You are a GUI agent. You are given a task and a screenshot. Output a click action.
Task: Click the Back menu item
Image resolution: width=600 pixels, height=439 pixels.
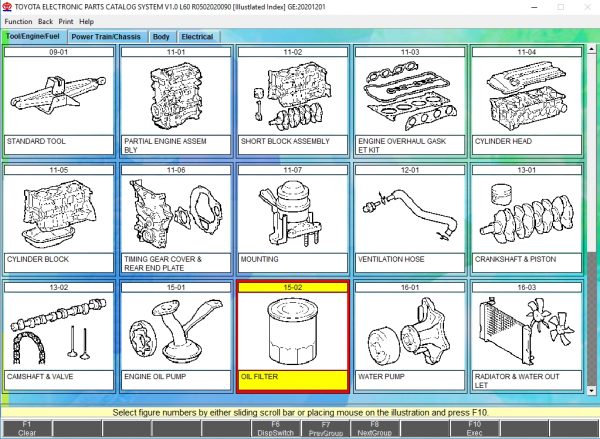45,22
